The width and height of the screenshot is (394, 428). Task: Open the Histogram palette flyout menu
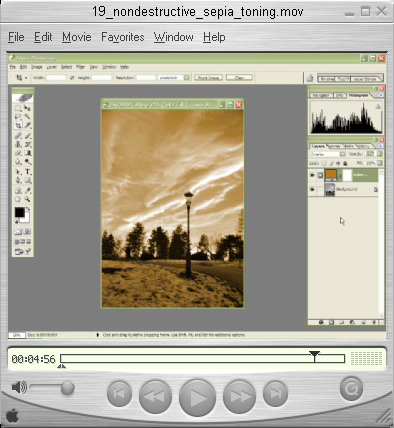pos(381,95)
